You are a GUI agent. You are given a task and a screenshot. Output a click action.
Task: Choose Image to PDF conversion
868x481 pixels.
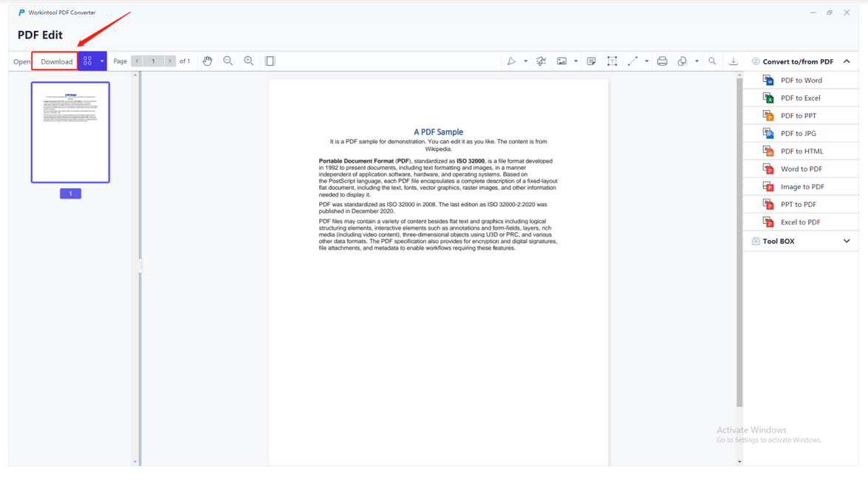click(x=802, y=187)
